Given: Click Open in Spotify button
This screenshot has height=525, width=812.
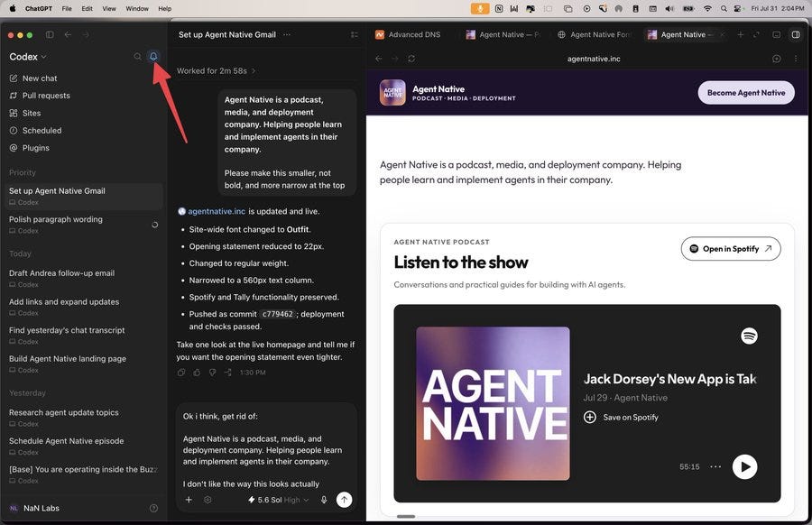Looking at the screenshot, I should coord(731,249).
